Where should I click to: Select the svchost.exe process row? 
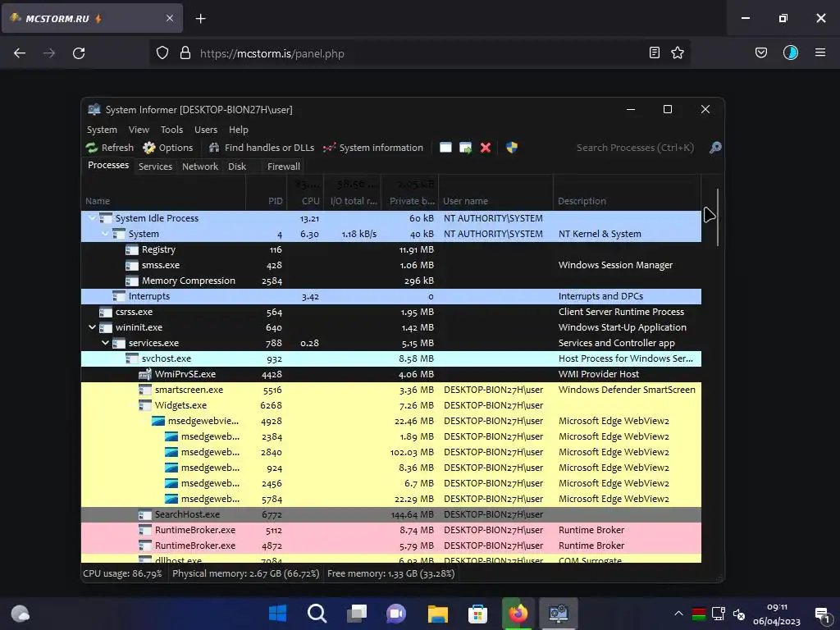[x=391, y=358]
